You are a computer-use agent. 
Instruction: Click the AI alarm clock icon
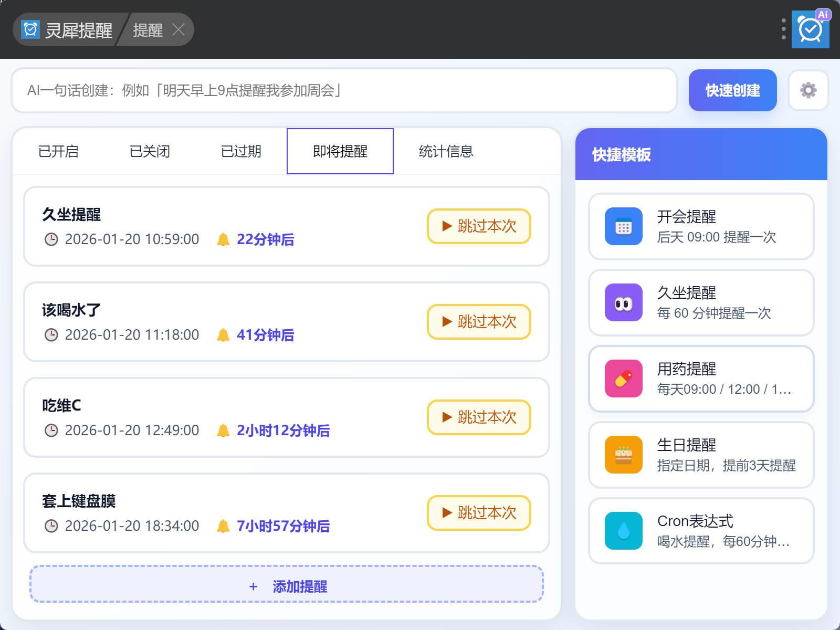tap(810, 29)
